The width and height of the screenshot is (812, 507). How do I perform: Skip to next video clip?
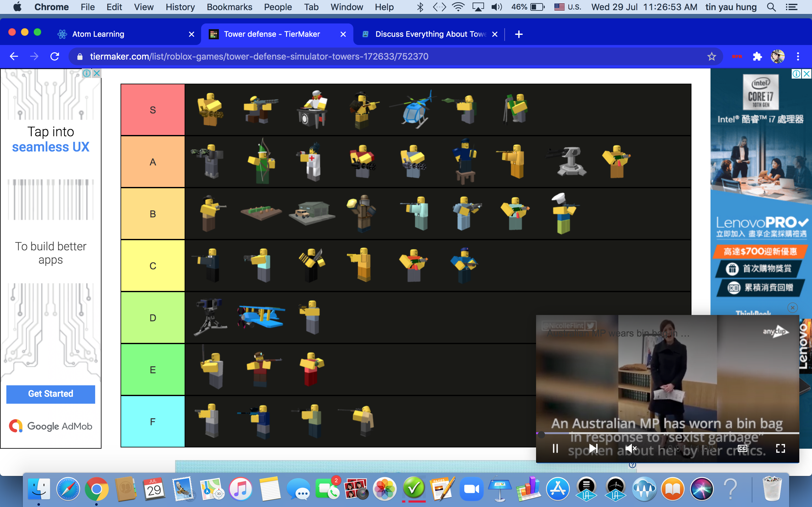[x=593, y=448]
